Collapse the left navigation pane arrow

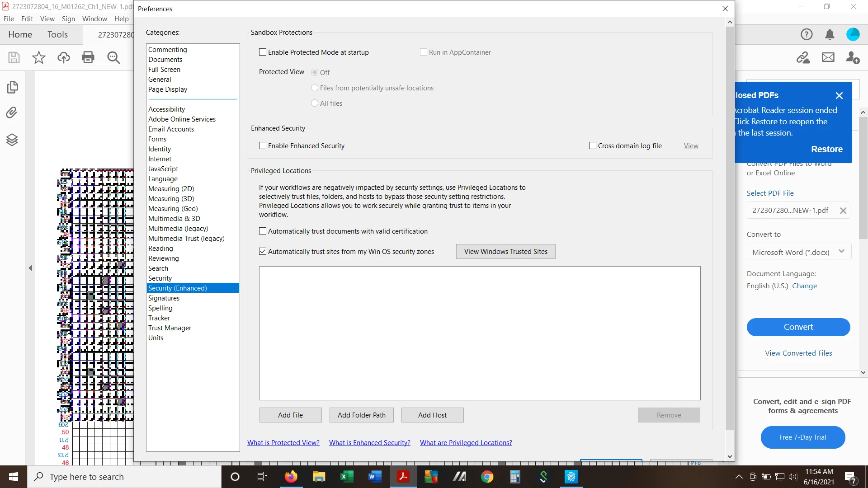[x=30, y=268]
